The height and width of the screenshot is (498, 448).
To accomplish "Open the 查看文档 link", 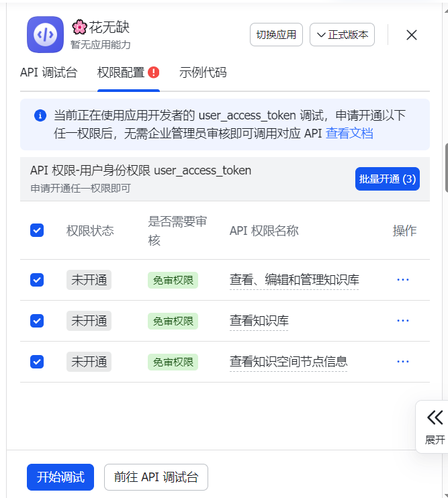I will point(349,133).
